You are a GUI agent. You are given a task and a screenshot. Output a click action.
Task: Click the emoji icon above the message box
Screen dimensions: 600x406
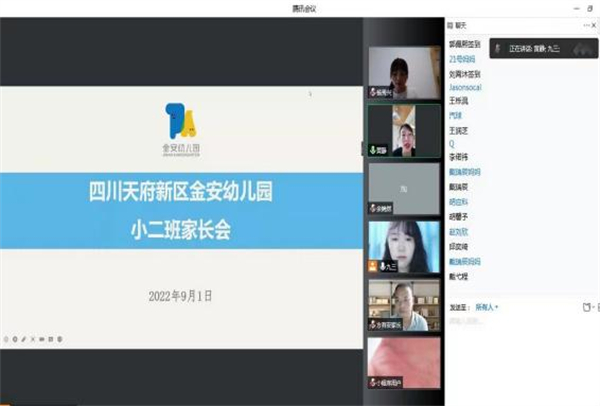pos(584,307)
